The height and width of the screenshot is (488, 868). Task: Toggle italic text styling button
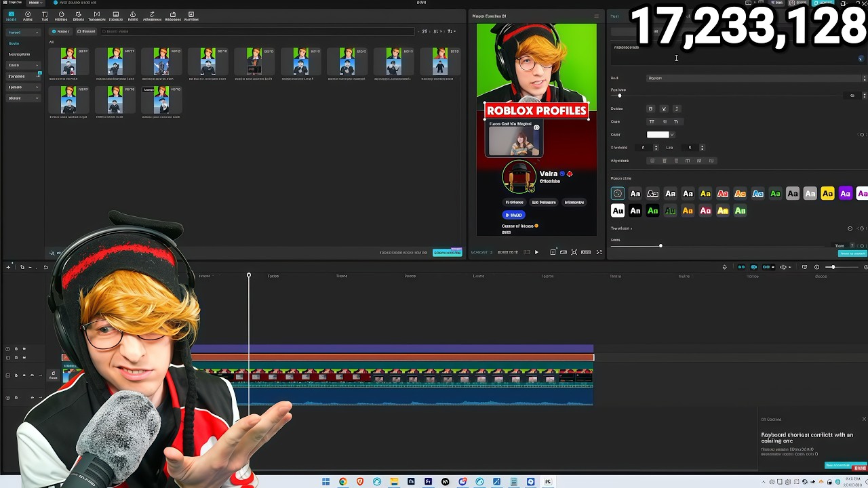click(x=676, y=108)
